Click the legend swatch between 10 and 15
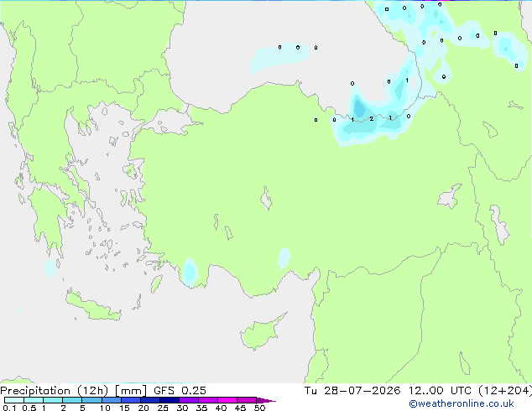 coord(111,400)
